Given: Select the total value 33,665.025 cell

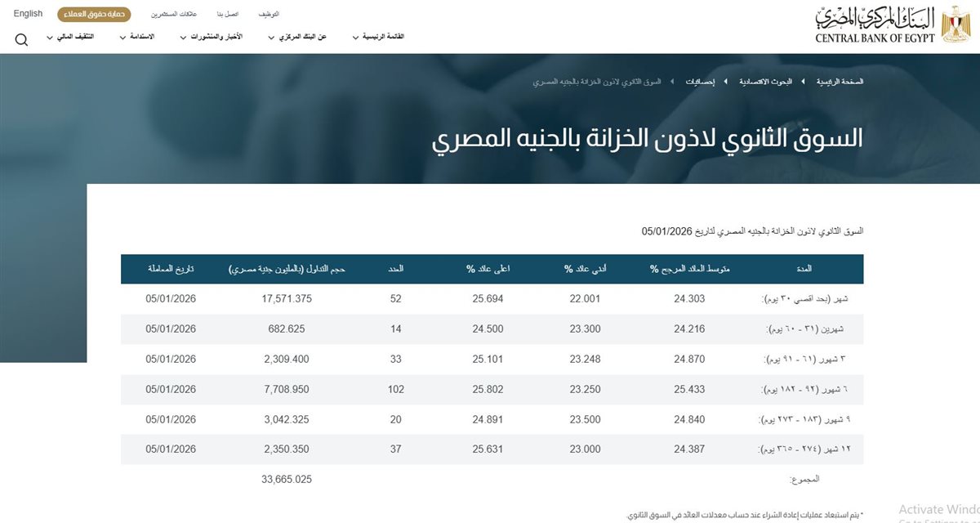Looking at the screenshot, I should (287, 479).
